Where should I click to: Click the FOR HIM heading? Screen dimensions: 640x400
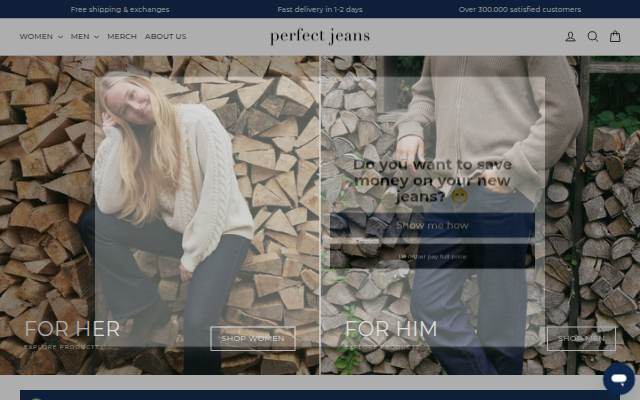391,329
